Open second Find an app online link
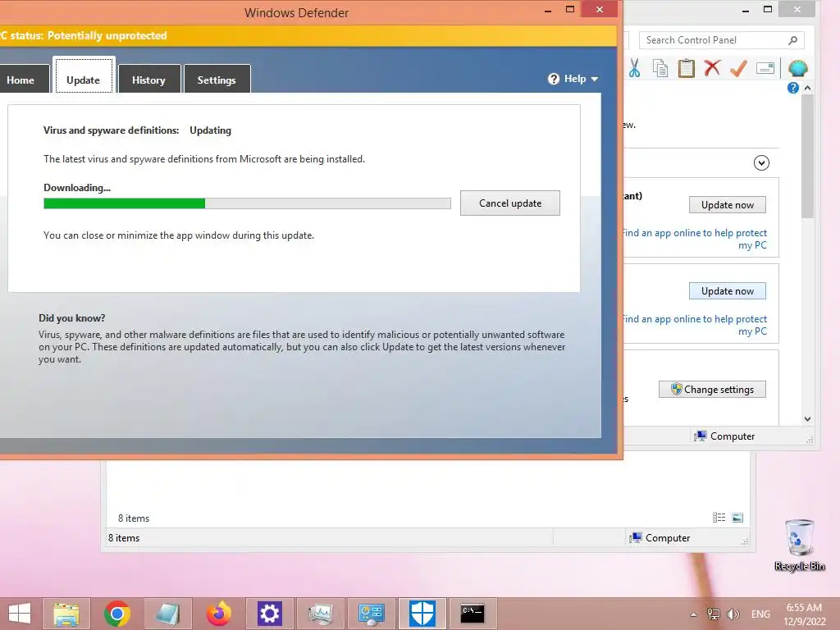This screenshot has height=630, width=840. point(695,325)
